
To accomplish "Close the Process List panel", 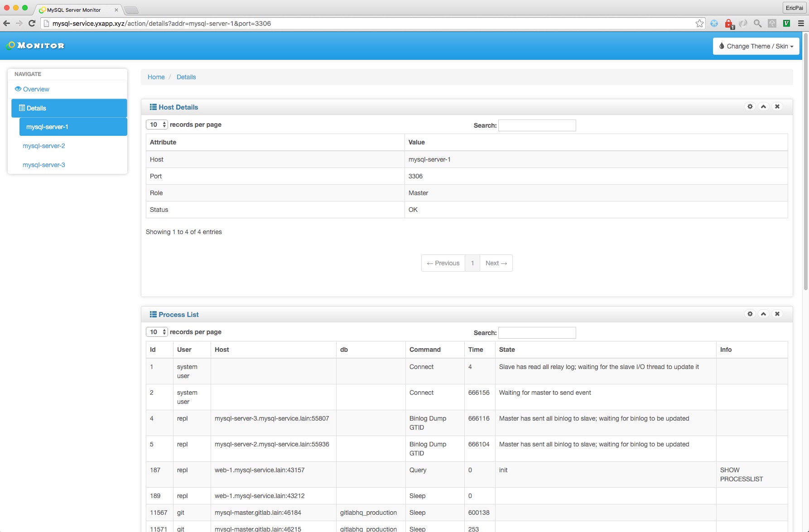I will 777,314.
